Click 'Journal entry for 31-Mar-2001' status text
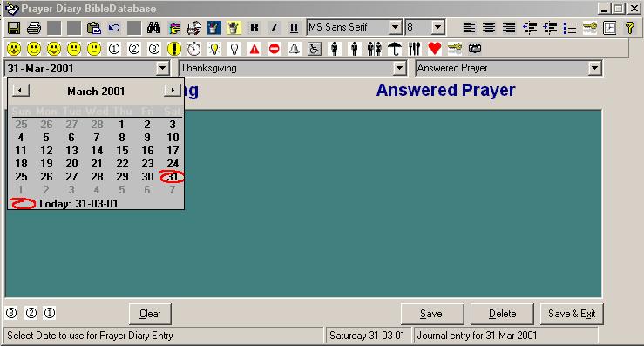This screenshot has width=644, height=346. [477, 336]
